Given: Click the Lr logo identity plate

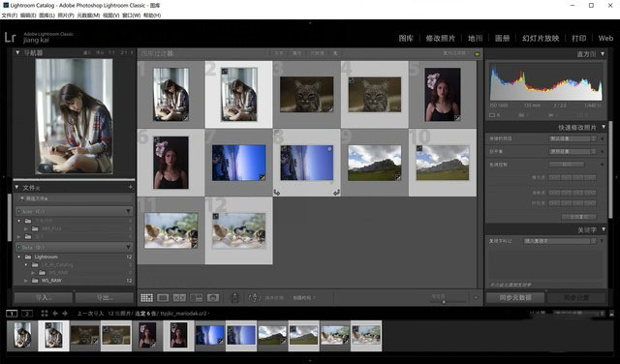Looking at the screenshot, I should coord(11,38).
